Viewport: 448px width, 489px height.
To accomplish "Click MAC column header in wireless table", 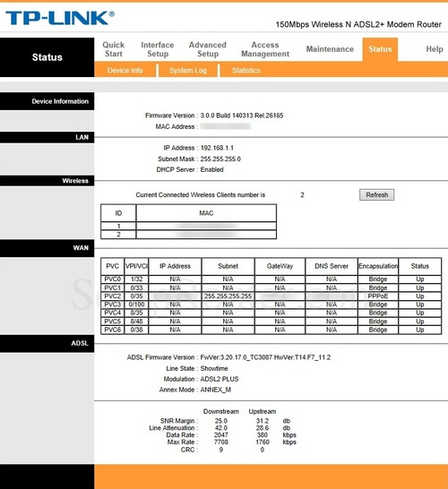I will pos(206,213).
